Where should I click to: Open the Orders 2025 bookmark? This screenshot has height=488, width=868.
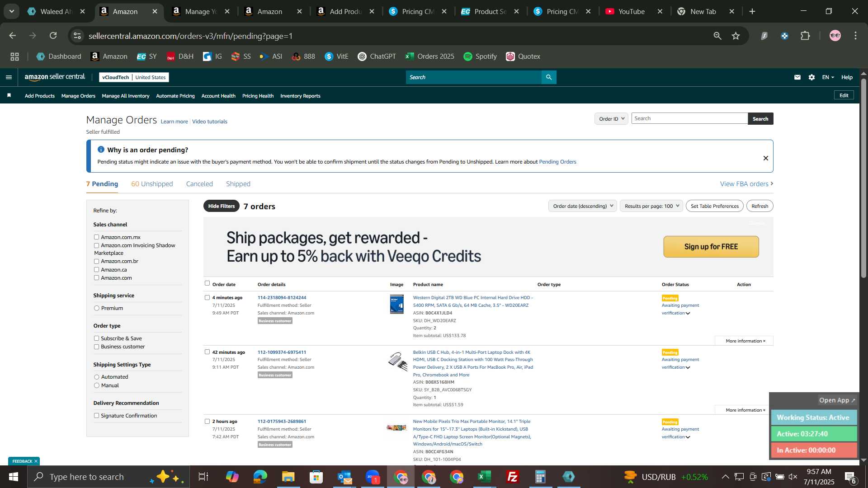(430, 56)
